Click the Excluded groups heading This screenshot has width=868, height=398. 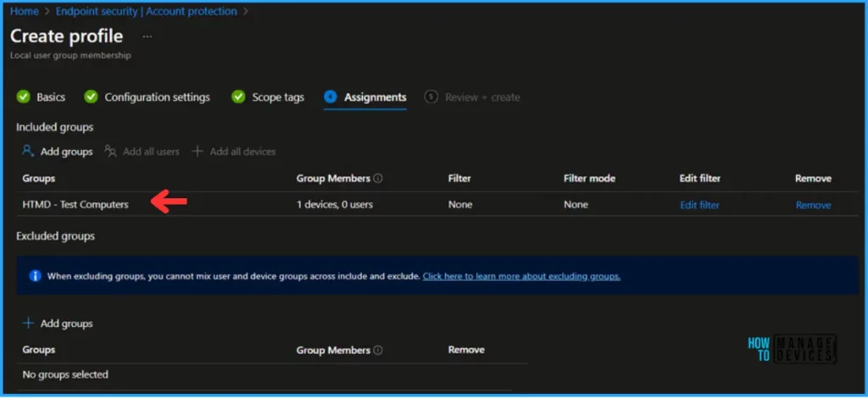[55, 236]
